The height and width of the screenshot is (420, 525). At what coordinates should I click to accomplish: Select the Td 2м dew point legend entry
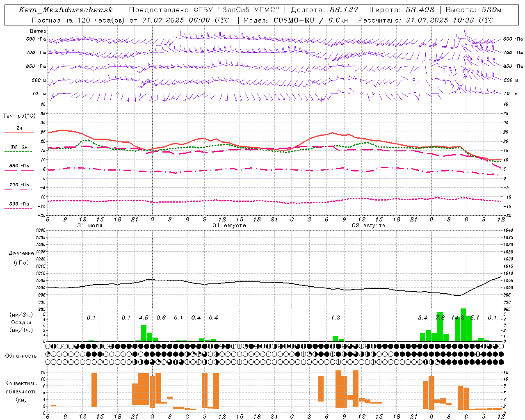click(x=19, y=147)
